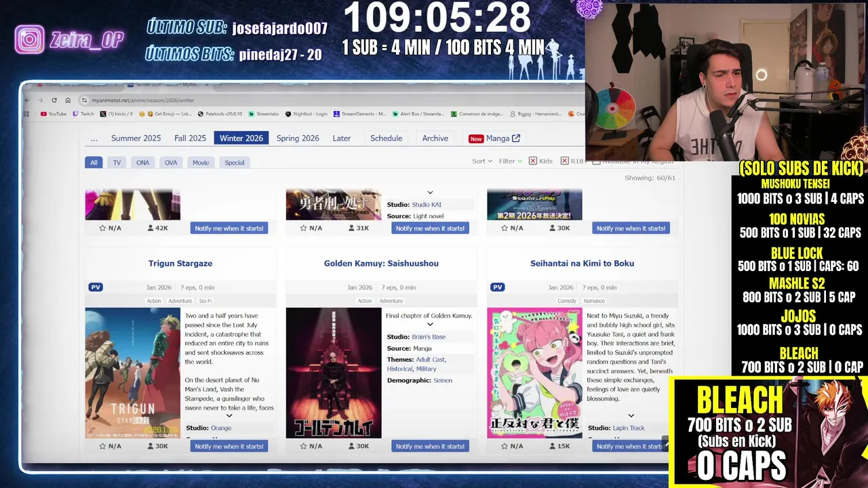Image resolution: width=868 pixels, height=488 pixels.
Task: Select the ONA type filter
Action: (x=142, y=163)
